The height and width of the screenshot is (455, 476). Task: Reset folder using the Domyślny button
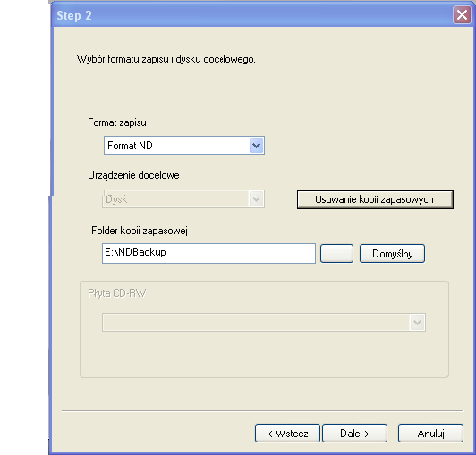click(x=392, y=254)
